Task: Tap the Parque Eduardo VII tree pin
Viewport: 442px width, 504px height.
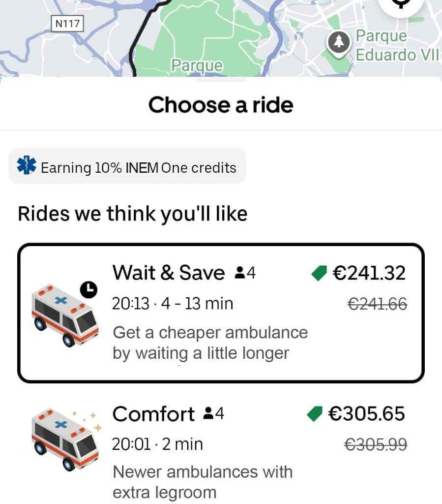Action: pos(339,43)
